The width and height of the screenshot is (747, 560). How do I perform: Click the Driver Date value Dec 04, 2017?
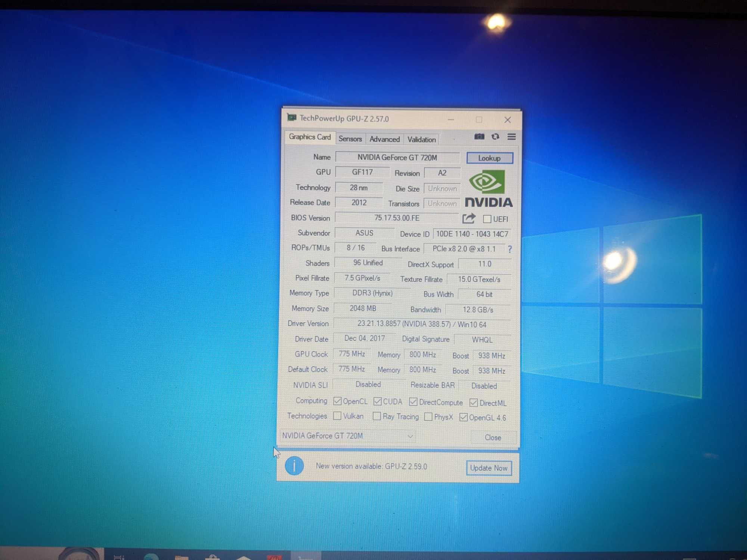364,338
